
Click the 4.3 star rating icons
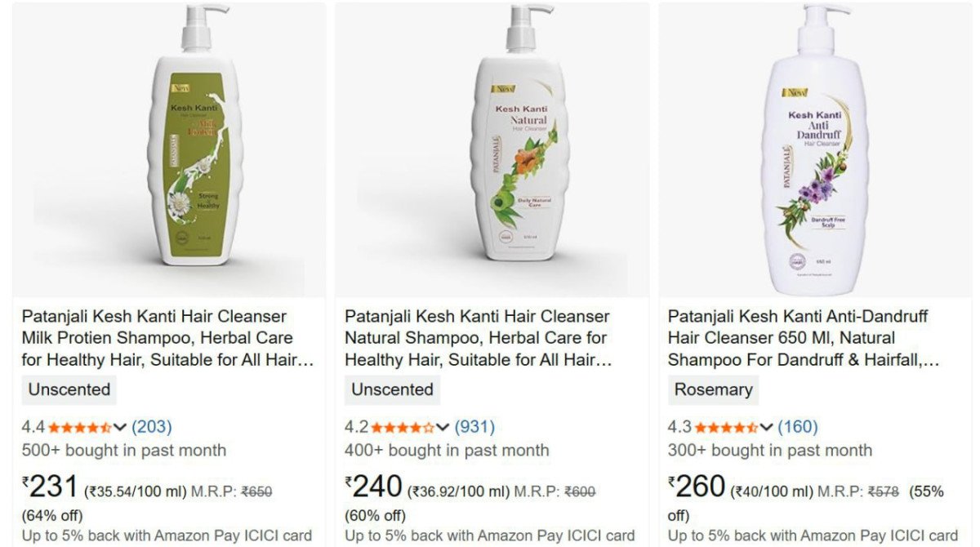click(725, 427)
